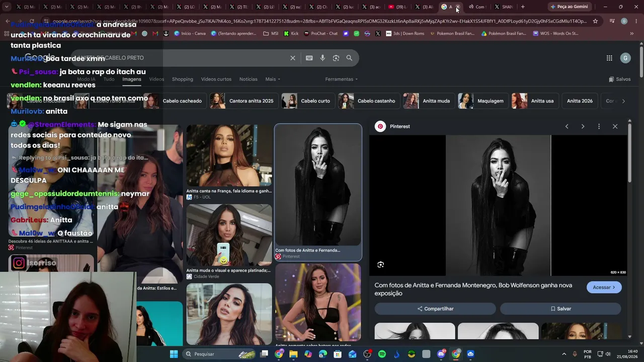The image size is (644, 362).
Task: Open the Kick bookmark
Action: (x=291, y=34)
